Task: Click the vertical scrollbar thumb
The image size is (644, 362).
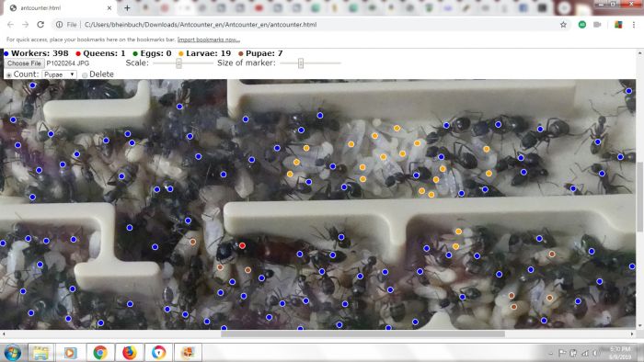Action: [640, 197]
